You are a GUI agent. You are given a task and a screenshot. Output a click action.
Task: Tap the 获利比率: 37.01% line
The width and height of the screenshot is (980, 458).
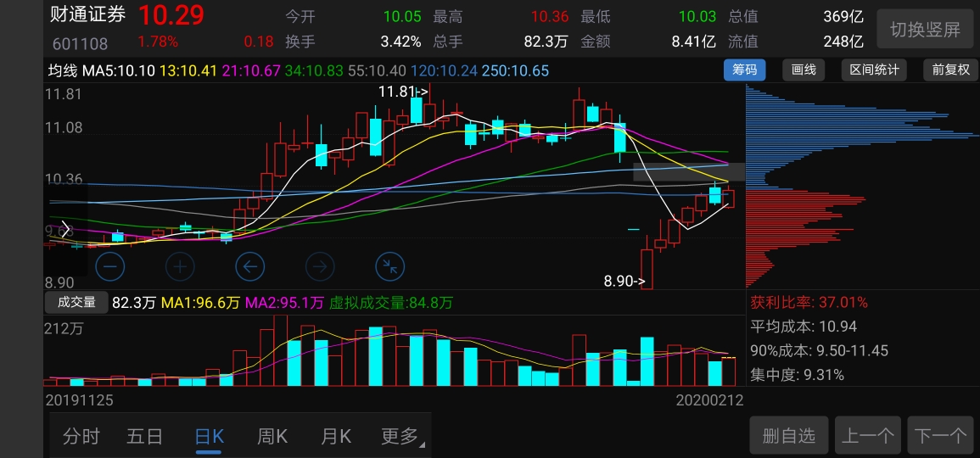809,303
